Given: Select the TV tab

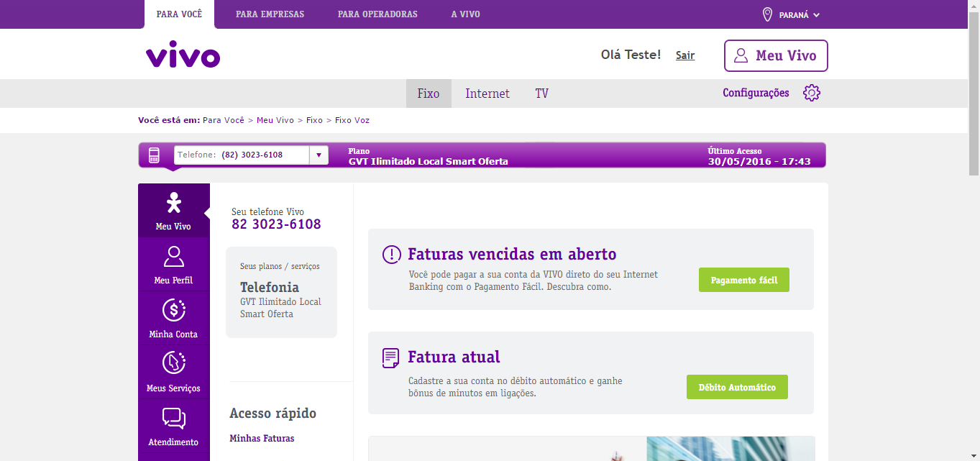Looking at the screenshot, I should click(x=541, y=93).
